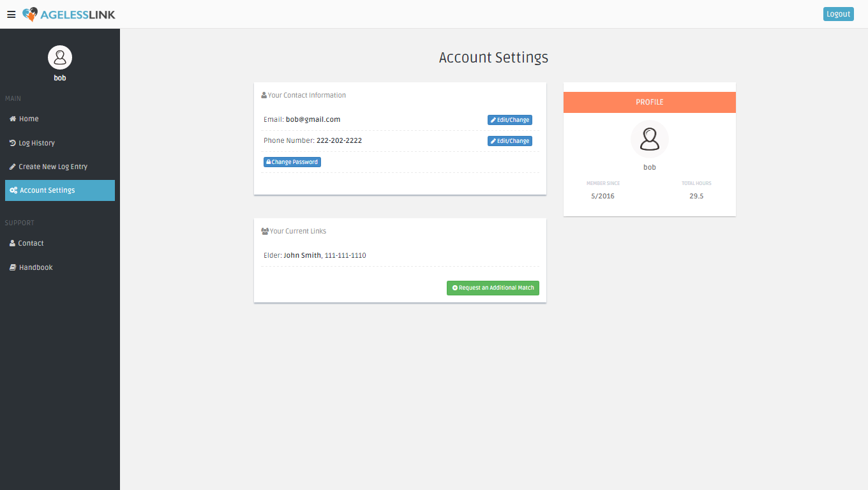
Task: Click the AgelessLink logo
Action: [69, 14]
